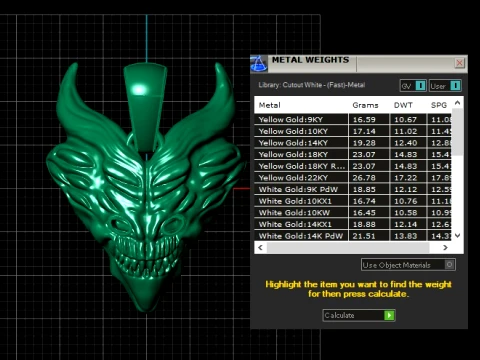Sort by the SPG column header
This screenshot has width=480, height=360.
439,105
